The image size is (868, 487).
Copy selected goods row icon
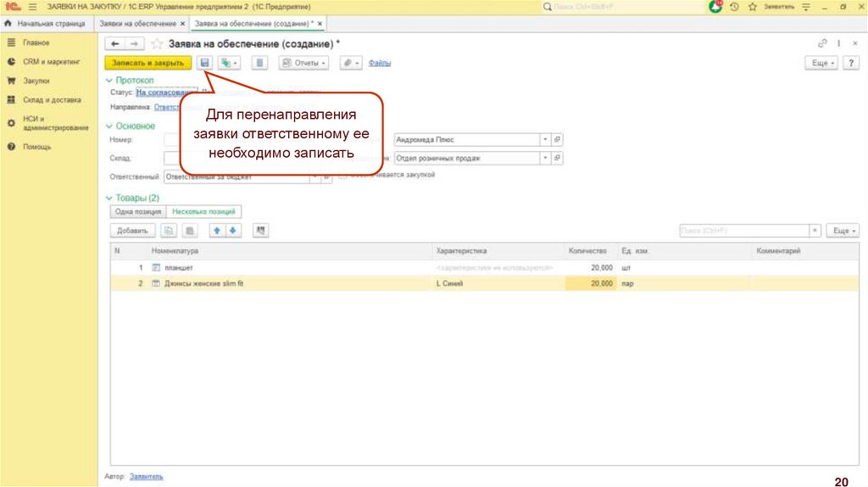pyautogui.click(x=169, y=231)
